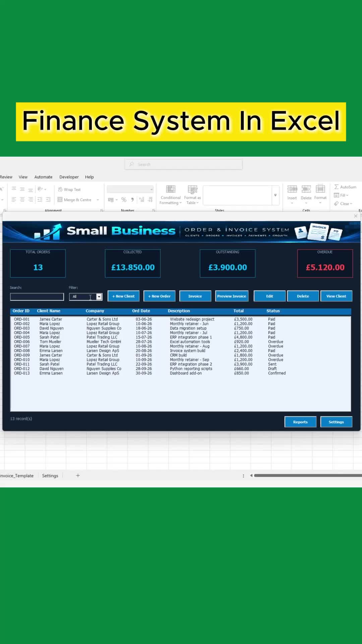362x644 pixels.
Task: Click the horizontal sheet scrollbar
Action: click(308, 475)
